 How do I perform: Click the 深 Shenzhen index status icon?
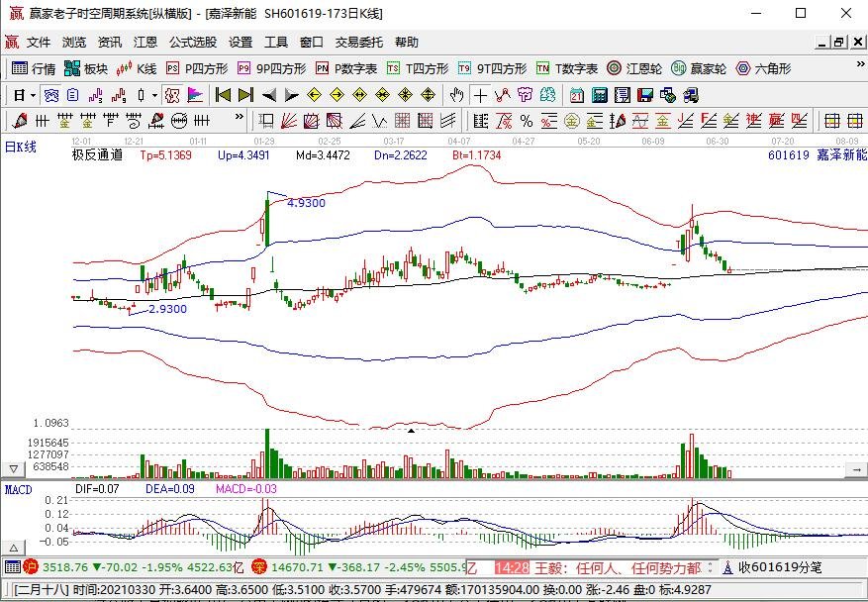coord(258,566)
